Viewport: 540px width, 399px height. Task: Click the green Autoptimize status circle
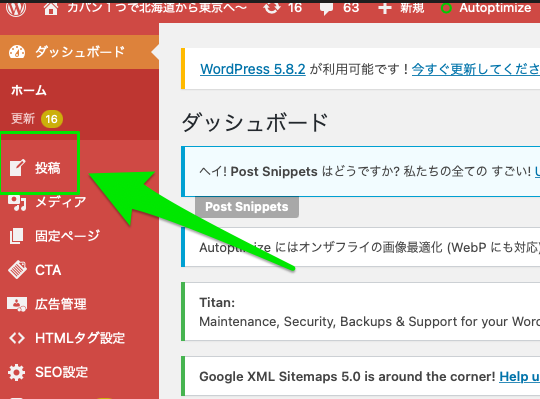pos(446,8)
